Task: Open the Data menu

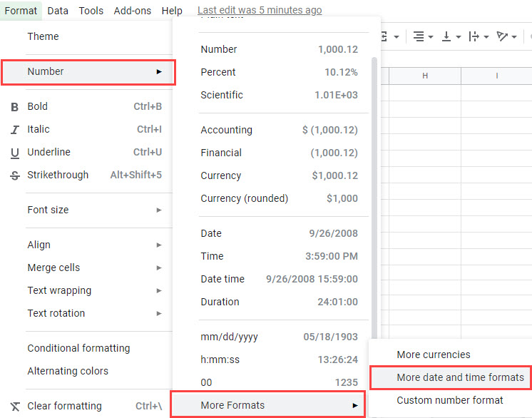Action: 58,11
